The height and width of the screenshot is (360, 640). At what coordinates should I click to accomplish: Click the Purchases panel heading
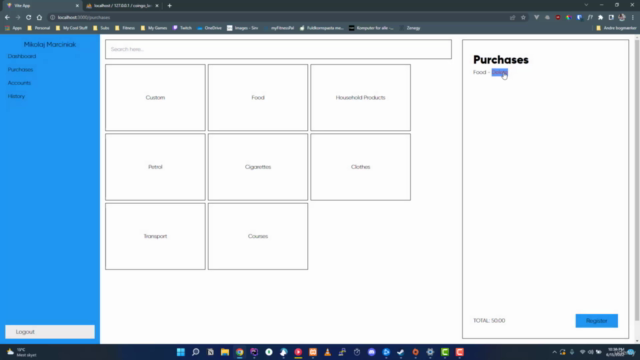tap(501, 60)
